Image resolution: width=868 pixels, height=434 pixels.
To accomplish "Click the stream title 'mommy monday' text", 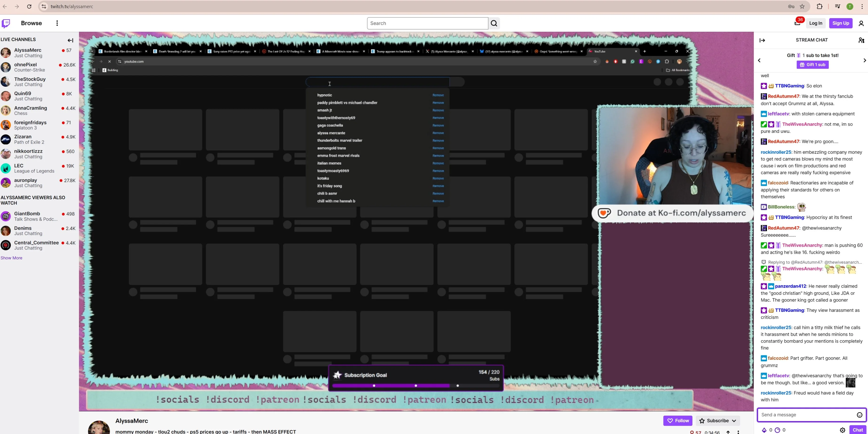I will [x=206, y=432].
